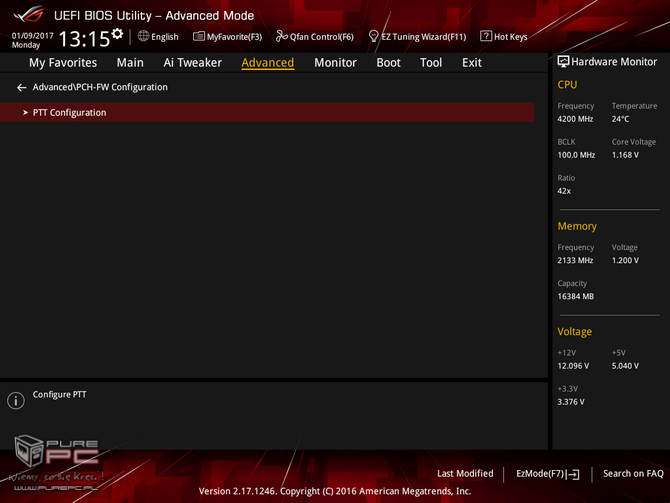Click the BCLK value 100.0 MHz
Viewport: 670px width, 503px height.
(576, 155)
